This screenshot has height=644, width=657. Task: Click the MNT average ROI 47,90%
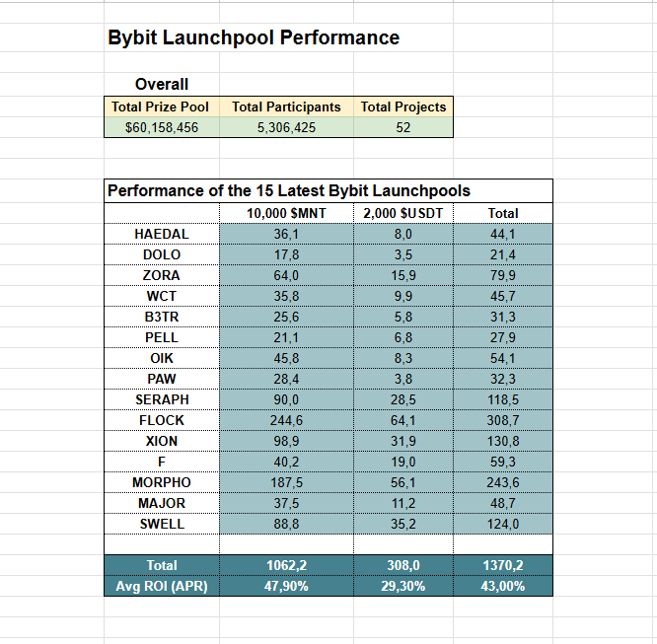coord(286,586)
